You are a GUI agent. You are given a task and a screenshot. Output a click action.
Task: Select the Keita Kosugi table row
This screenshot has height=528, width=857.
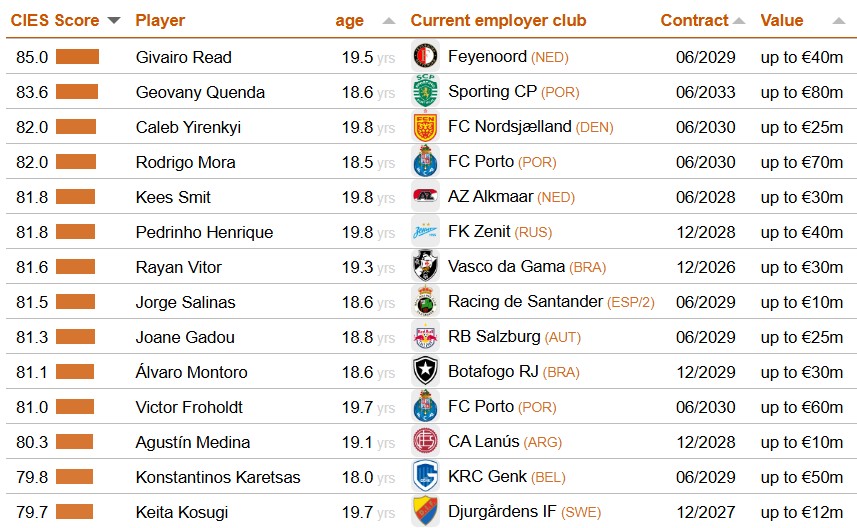(x=182, y=512)
